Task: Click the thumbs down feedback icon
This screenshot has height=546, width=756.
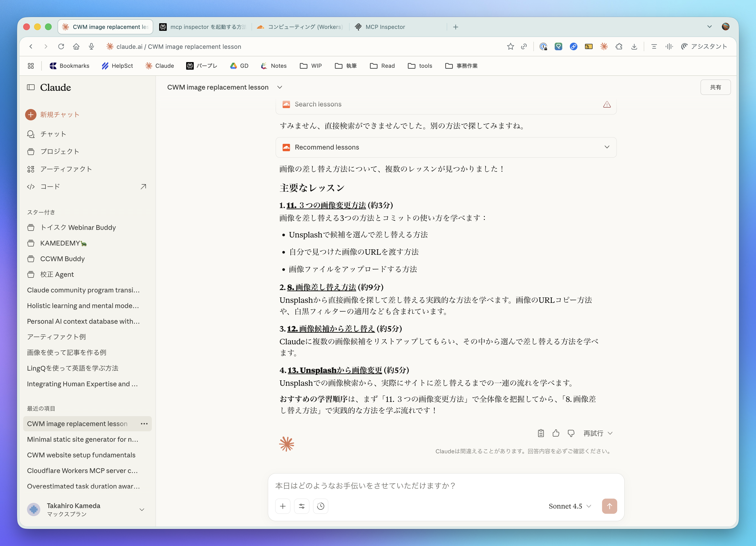Action: coord(571,433)
